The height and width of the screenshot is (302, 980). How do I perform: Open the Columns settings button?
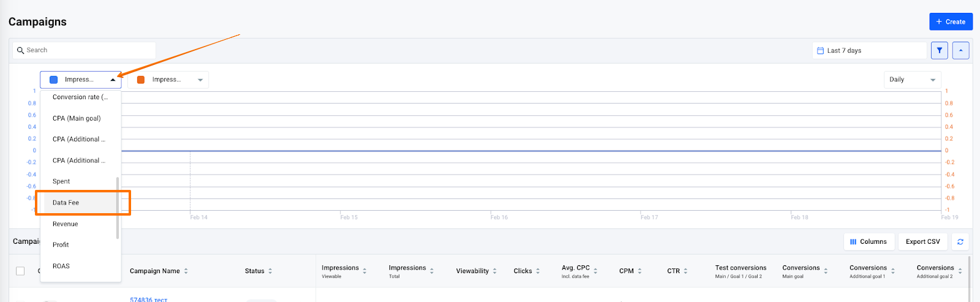[869, 242]
